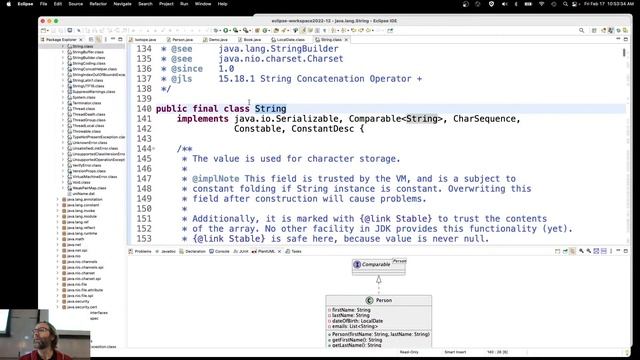Switch to the Book.java editor tab
640x360 pixels.
[249, 40]
